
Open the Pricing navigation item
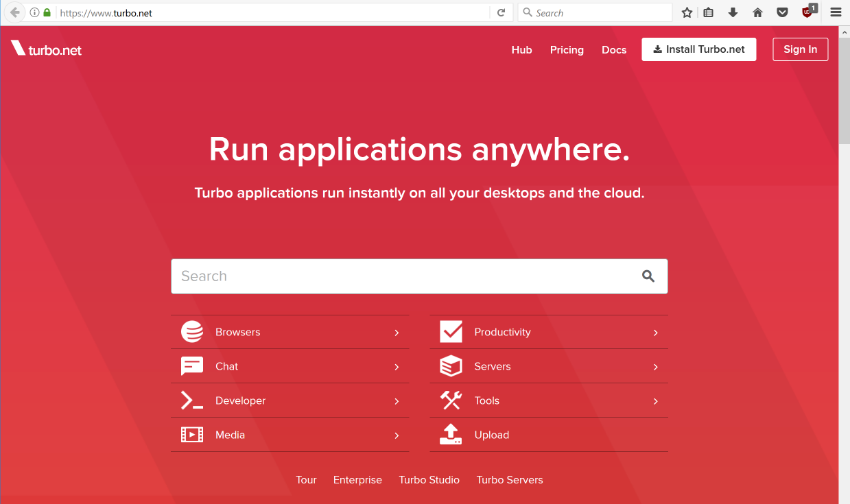[x=567, y=49]
